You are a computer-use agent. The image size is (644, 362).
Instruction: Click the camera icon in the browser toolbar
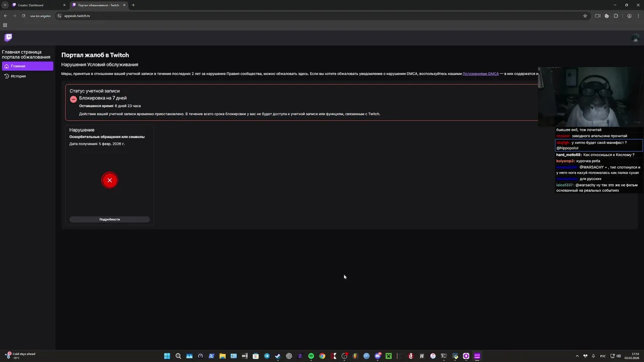pos(598,16)
